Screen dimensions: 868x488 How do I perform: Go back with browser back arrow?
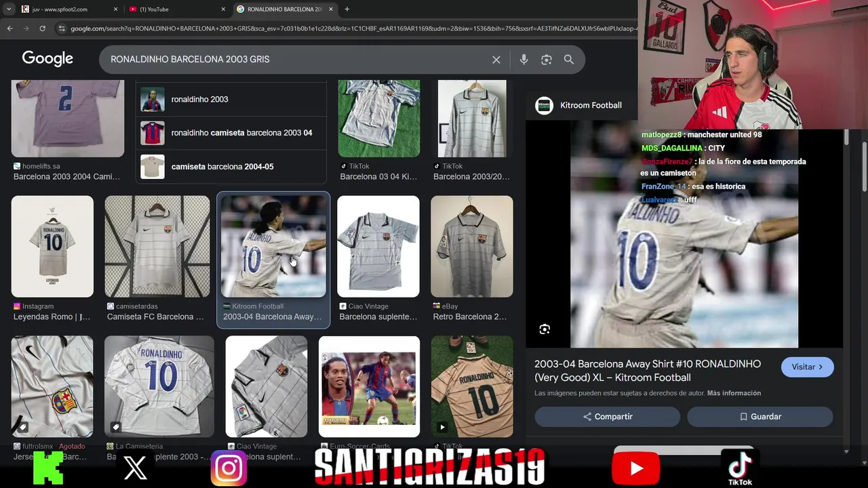tap(9, 28)
